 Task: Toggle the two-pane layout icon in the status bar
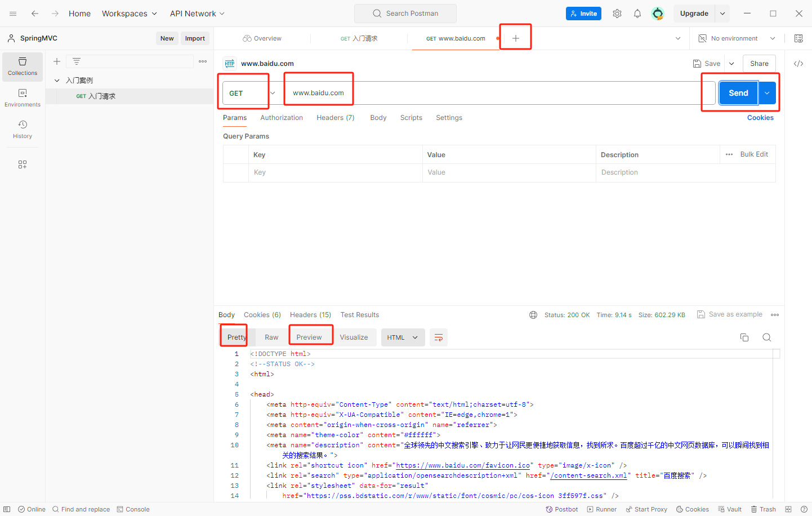(x=788, y=509)
